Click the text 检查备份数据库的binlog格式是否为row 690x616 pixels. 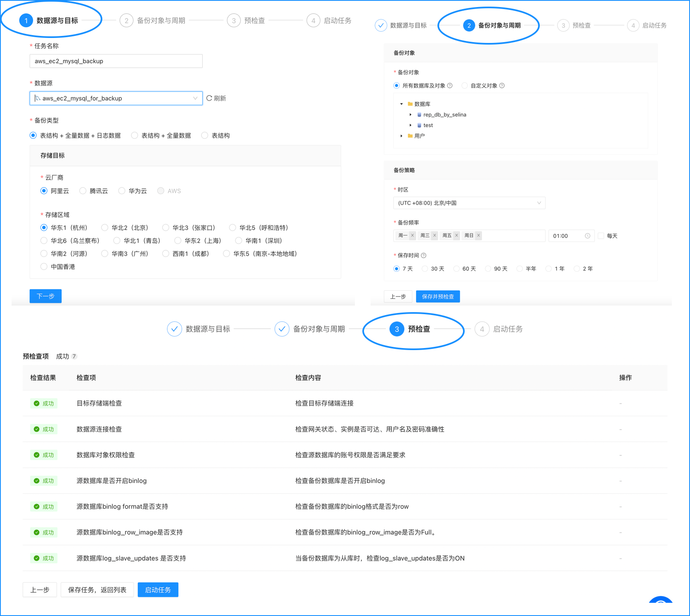[352, 507]
